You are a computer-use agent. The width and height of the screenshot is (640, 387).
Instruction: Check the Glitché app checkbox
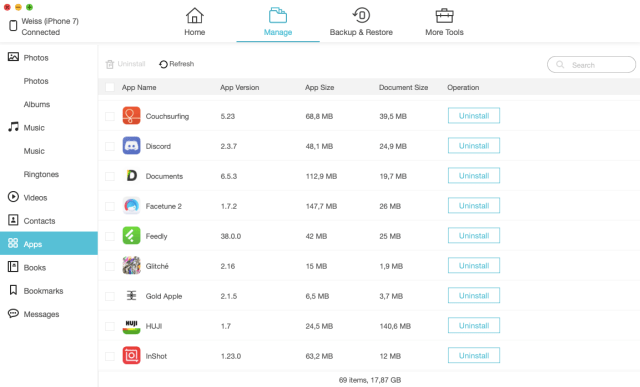tap(110, 266)
